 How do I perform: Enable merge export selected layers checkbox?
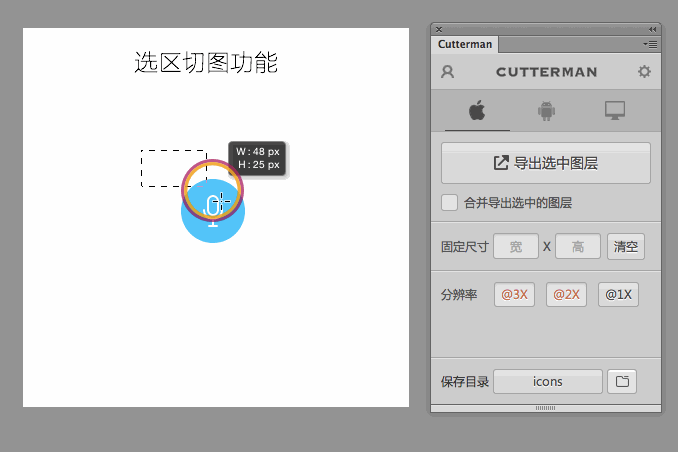click(450, 203)
